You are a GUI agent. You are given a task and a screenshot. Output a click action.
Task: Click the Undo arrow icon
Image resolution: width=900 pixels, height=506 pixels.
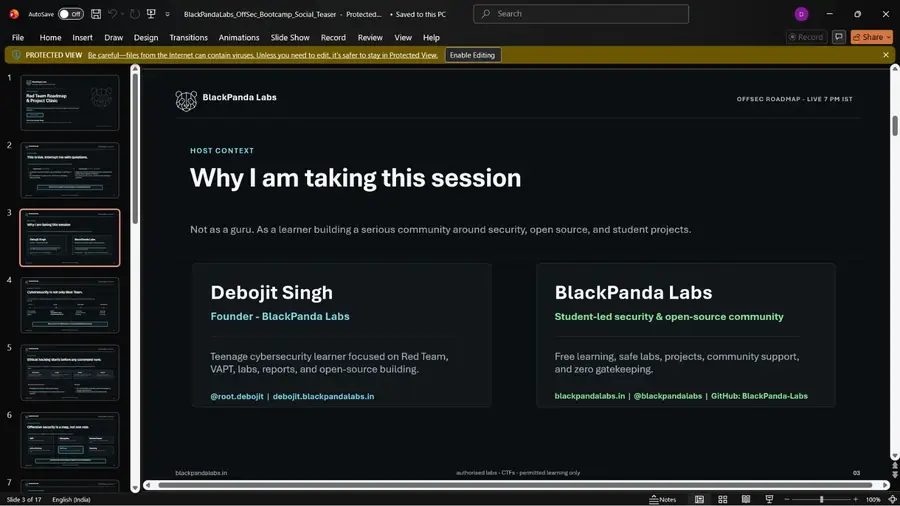112,14
